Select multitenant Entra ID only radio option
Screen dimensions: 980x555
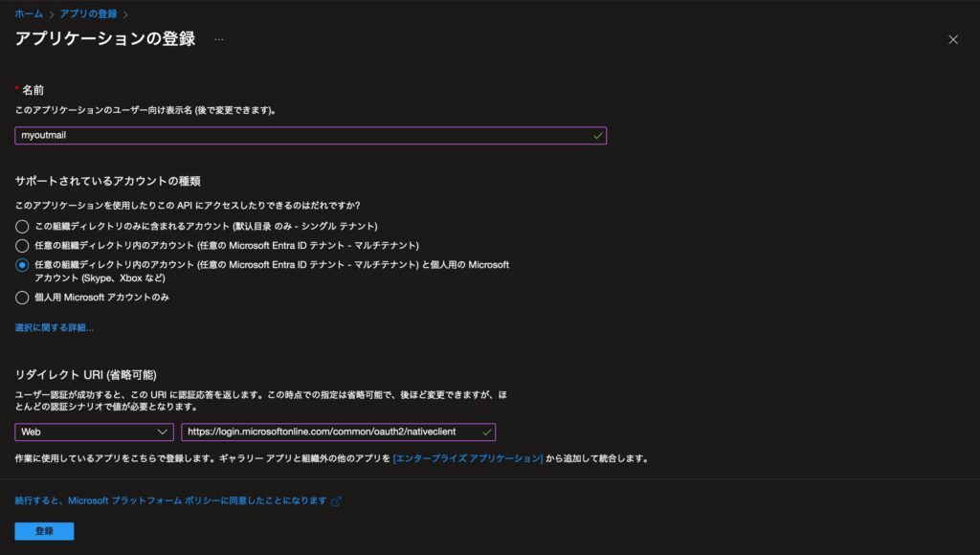22,245
